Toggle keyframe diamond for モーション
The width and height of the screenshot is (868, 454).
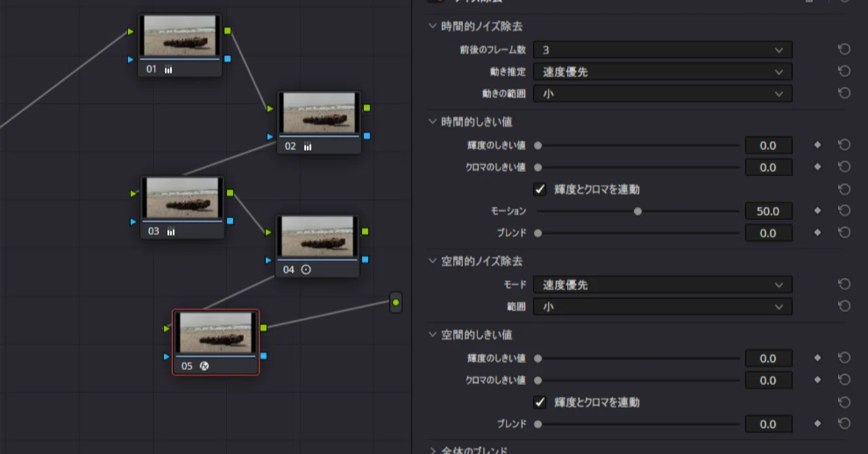817,211
